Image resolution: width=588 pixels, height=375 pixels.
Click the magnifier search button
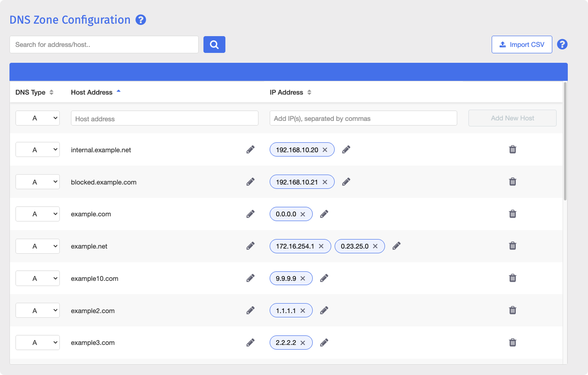click(214, 44)
